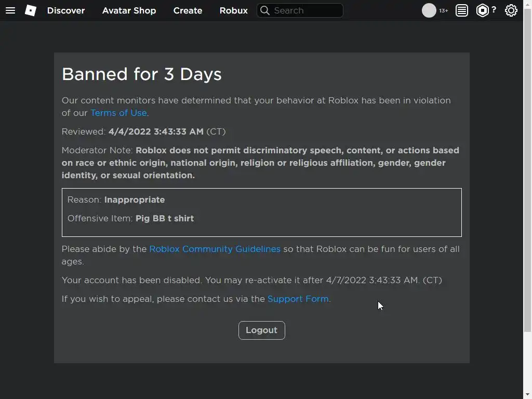Open the user avatar profile

[x=429, y=10]
